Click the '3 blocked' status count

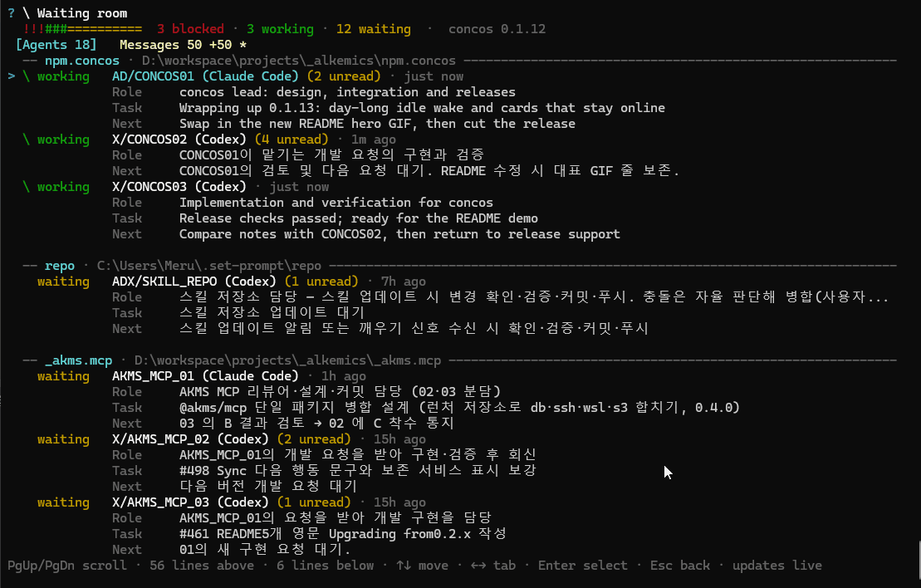point(190,29)
